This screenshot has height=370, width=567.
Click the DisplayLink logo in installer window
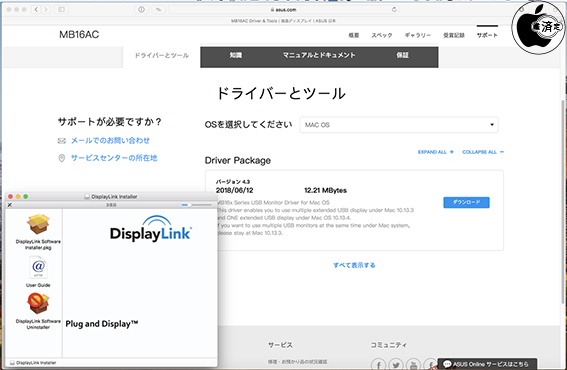tap(151, 229)
